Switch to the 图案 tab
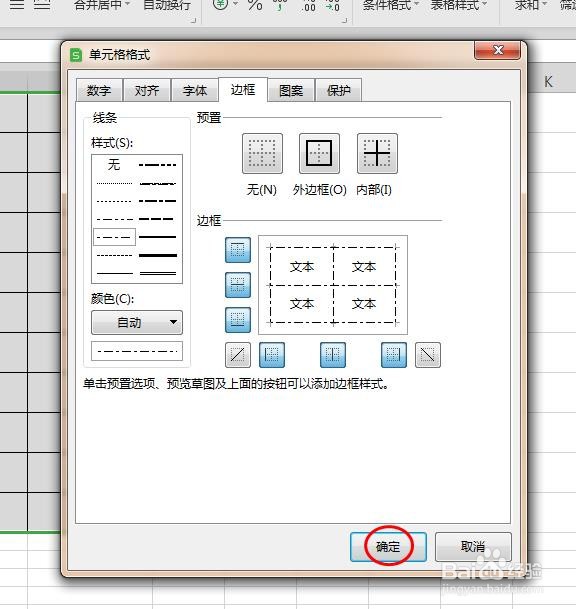The width and height of the screenshot is (576, 609). (x=291, y=90)
